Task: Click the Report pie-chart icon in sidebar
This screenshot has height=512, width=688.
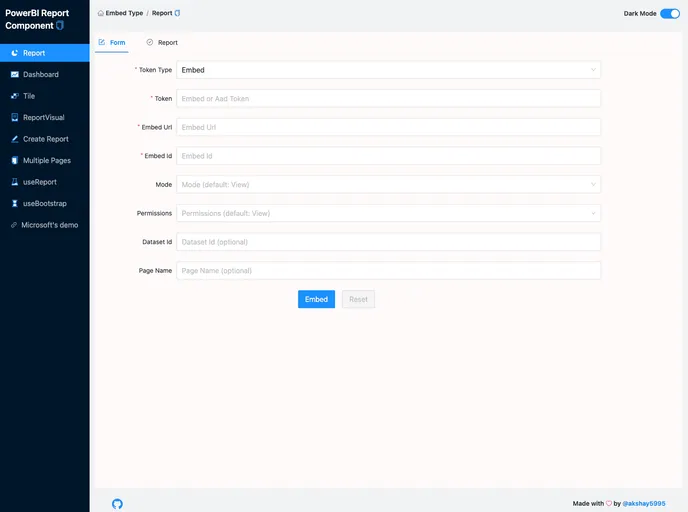Action: click(x=14, y=53)
